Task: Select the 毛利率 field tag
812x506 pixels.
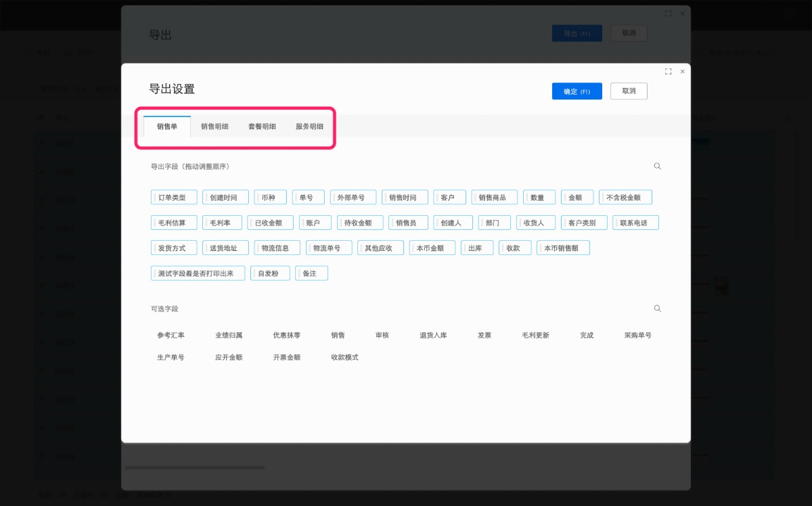Action: pyautogui.click(x=221, y=223)
